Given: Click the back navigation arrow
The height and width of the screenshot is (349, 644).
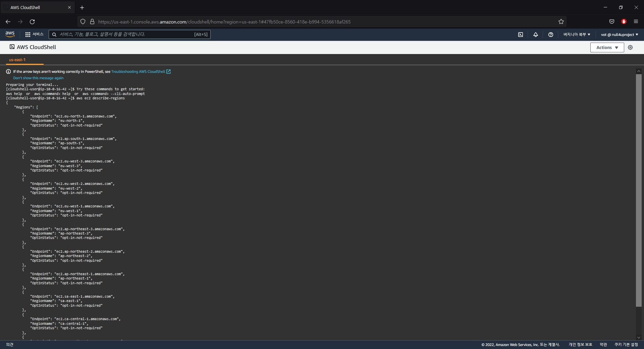Looking at the screenshot, I should click(x=8, y=22).
